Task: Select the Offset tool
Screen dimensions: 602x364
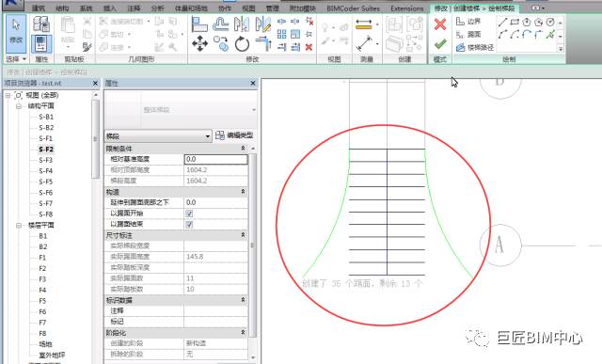Action: point(221,24)
